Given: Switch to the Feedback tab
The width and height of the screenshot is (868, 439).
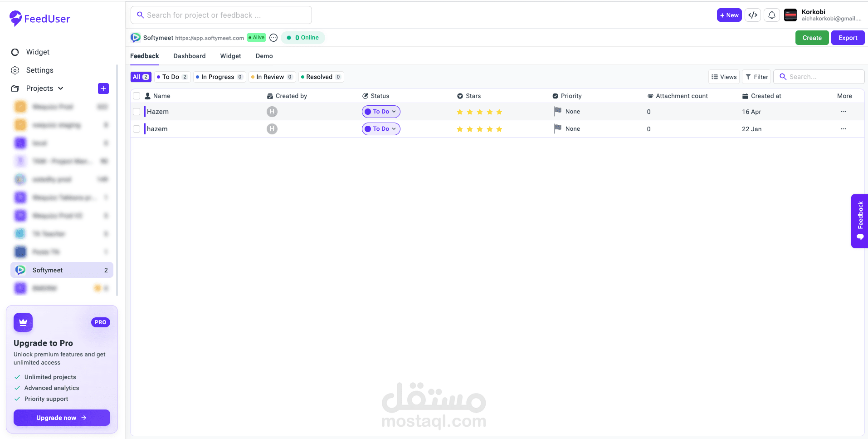Looking at the screenshot, I should tap(145, 56).
